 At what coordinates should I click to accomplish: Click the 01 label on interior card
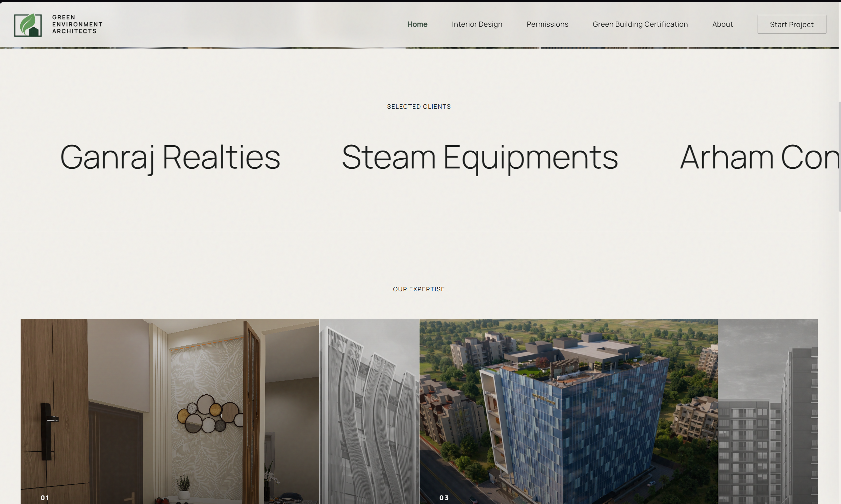(x=45, y=498)
